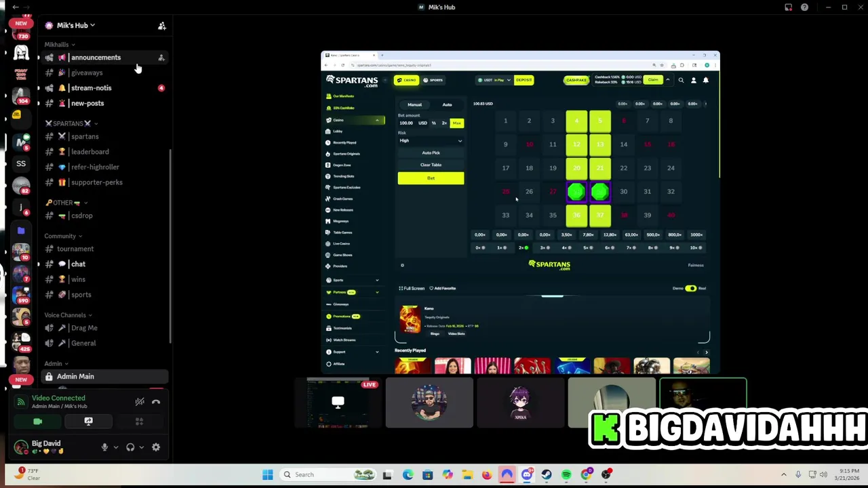Open the new-posts channel
The image size is (868, 488).
103,103
